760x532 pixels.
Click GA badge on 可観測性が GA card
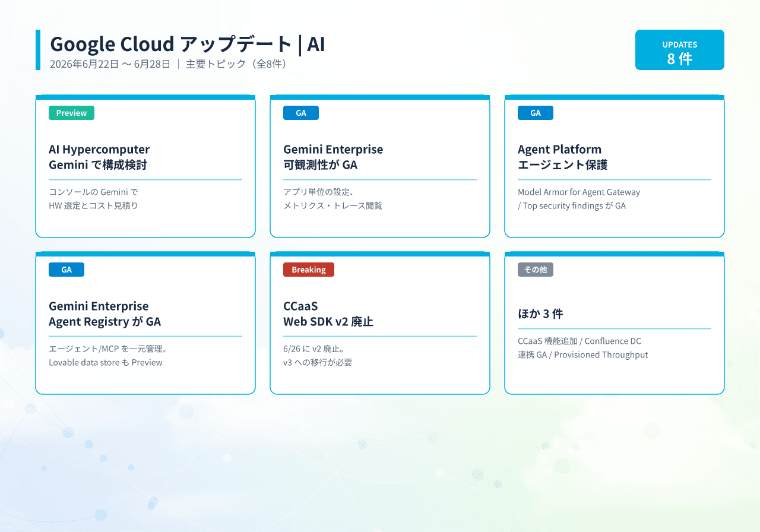[301, 113]
